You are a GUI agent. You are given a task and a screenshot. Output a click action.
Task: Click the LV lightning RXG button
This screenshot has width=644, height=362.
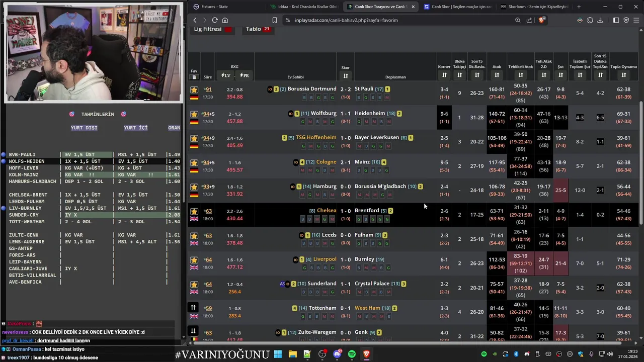(x=226, y=75)
